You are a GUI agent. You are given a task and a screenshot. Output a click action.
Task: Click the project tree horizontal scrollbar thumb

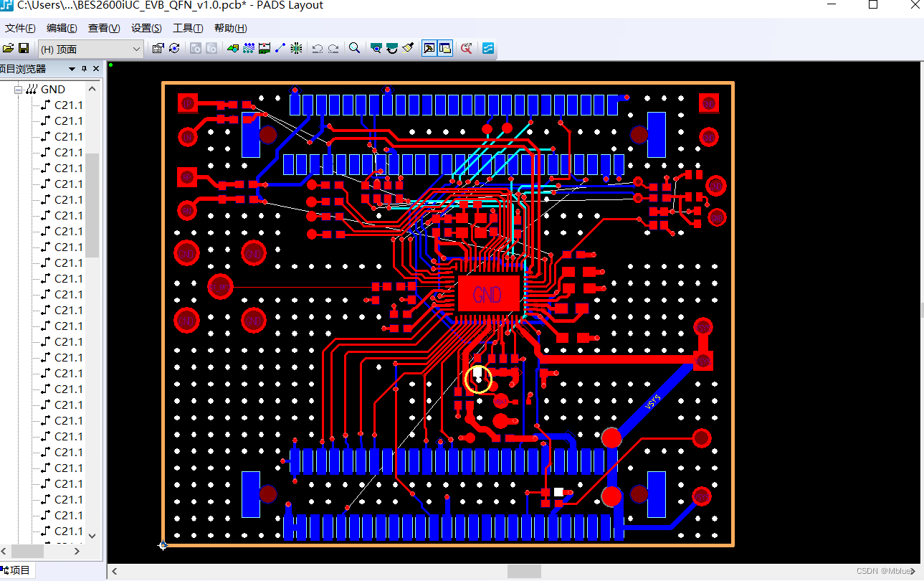pyautogui.click(x=27, y=551)
